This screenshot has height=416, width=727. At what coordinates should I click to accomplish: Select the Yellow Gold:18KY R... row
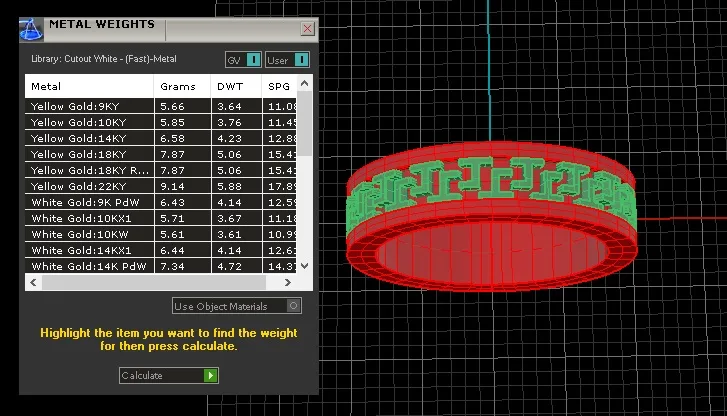coord(160,170)
